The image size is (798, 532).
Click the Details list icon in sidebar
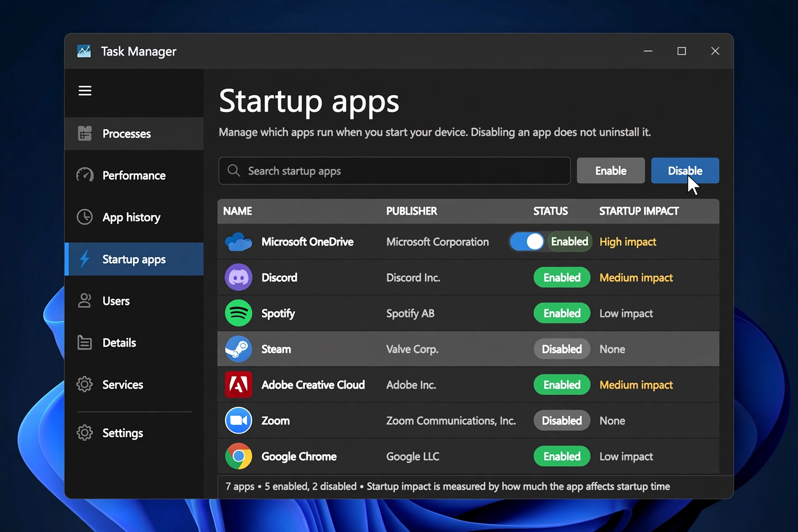[x=85, y=342]
